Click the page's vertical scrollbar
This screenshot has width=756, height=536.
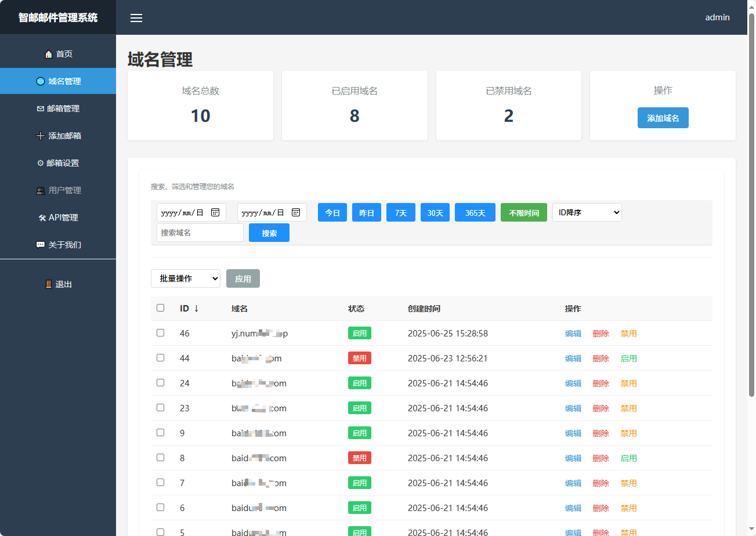click(751, 203)
